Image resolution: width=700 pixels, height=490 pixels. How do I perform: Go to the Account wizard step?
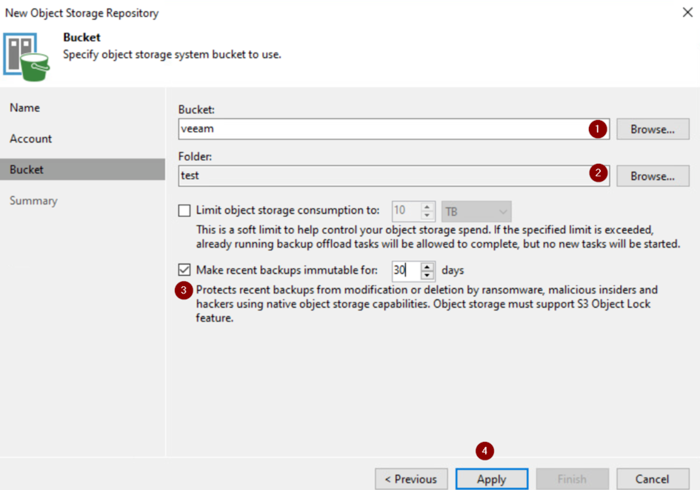tap(31, 139)
